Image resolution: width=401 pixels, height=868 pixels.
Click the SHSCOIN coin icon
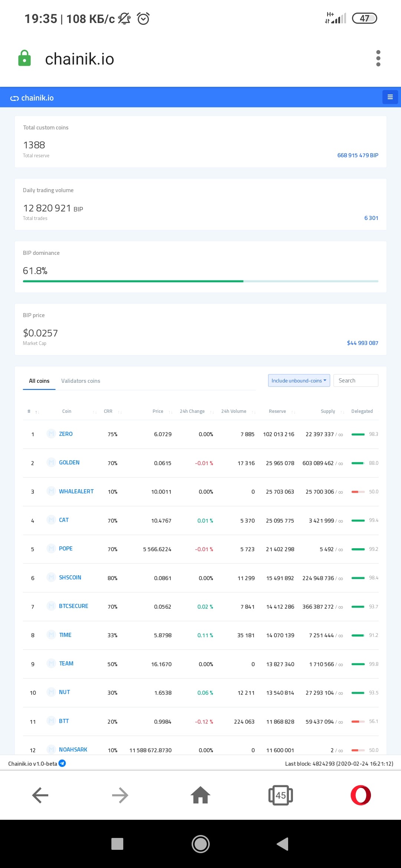(x=51, y=577)
